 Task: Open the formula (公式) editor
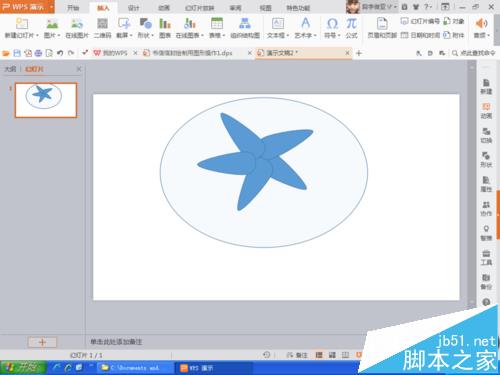click(x=351, y=28)
